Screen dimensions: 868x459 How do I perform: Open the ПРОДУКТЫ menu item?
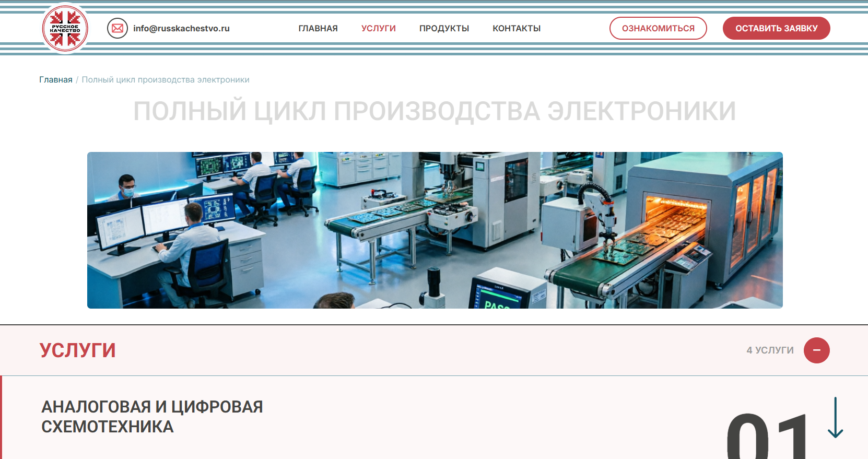(x=444, y=29)
